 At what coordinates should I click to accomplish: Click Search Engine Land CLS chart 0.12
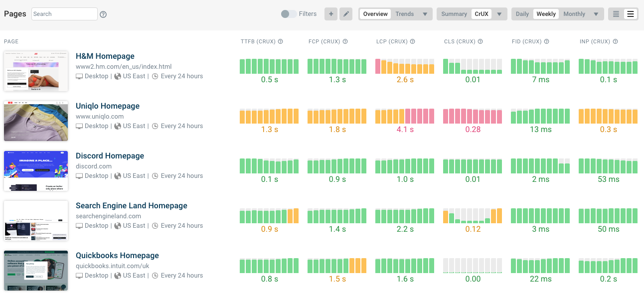point(473,216)
